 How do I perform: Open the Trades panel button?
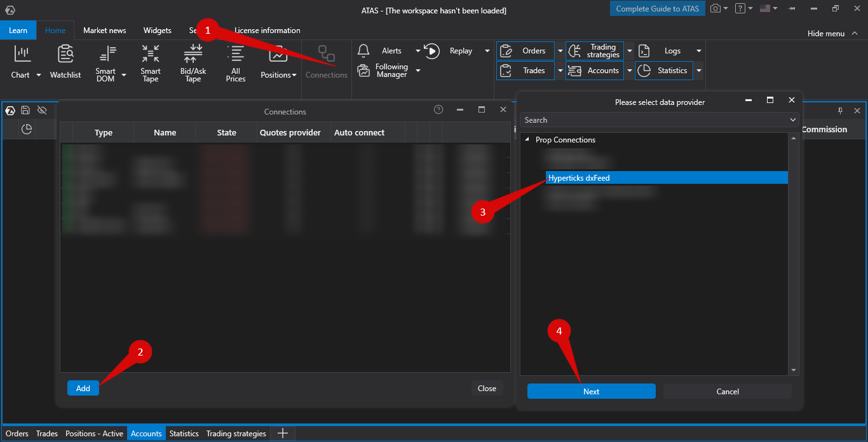pos(526,71)
